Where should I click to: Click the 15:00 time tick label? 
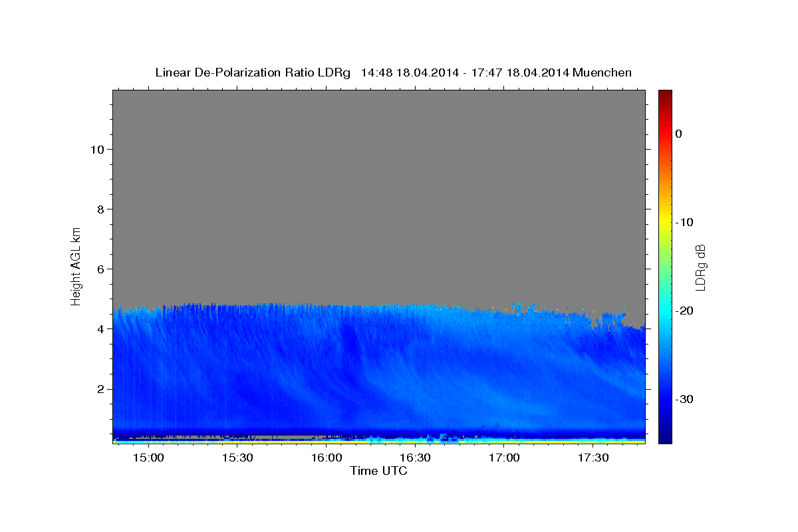(148, 458)
